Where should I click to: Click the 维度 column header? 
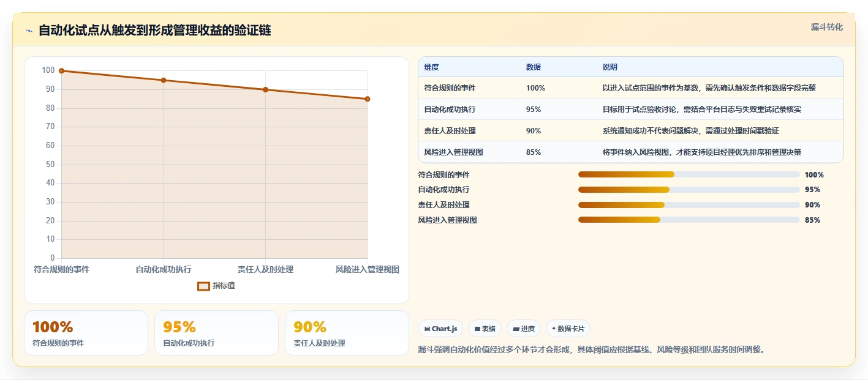tap(431, 67)
